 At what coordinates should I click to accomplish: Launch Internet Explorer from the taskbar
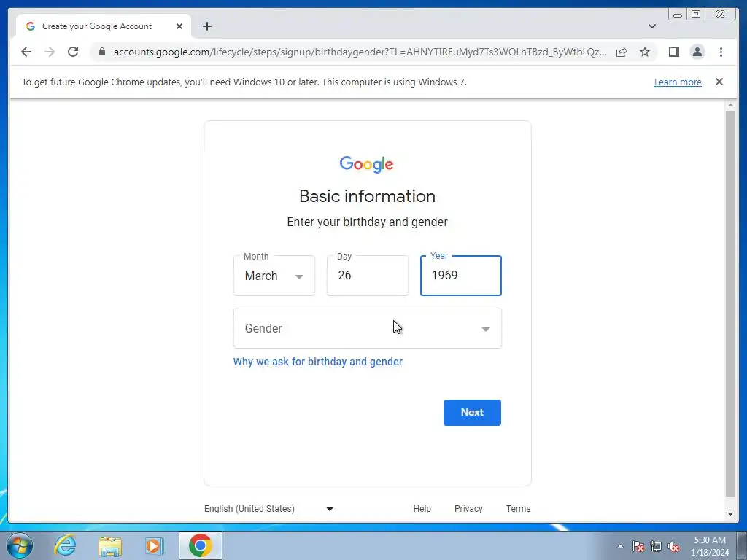tap(65, 545)
